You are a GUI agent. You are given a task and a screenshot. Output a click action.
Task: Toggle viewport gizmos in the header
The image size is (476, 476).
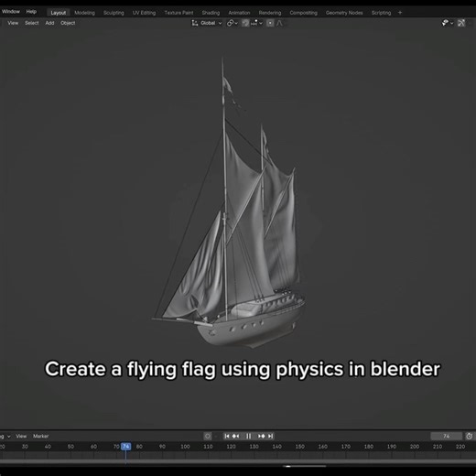(x=461, y=23)
